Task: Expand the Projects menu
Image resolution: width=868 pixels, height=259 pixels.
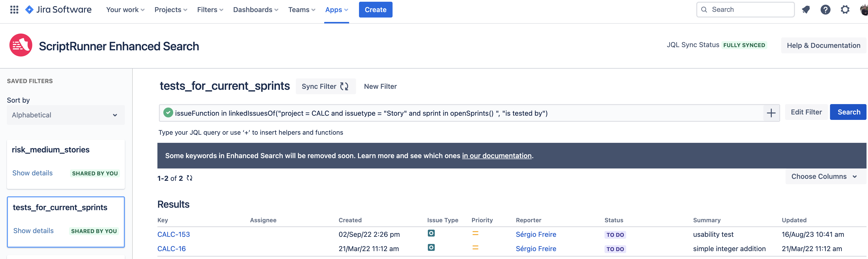Action: pyautogui.click(x=171, y=10)
